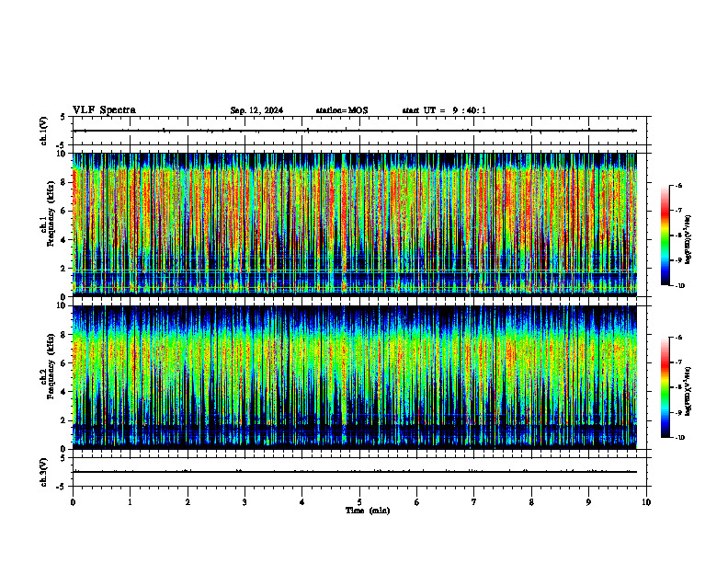Click the time-axis tick label "3"
Viewport: 728px width, 563px height.
[245, 502]
